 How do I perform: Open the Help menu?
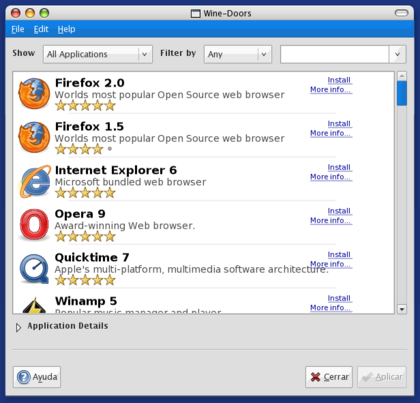66,29
